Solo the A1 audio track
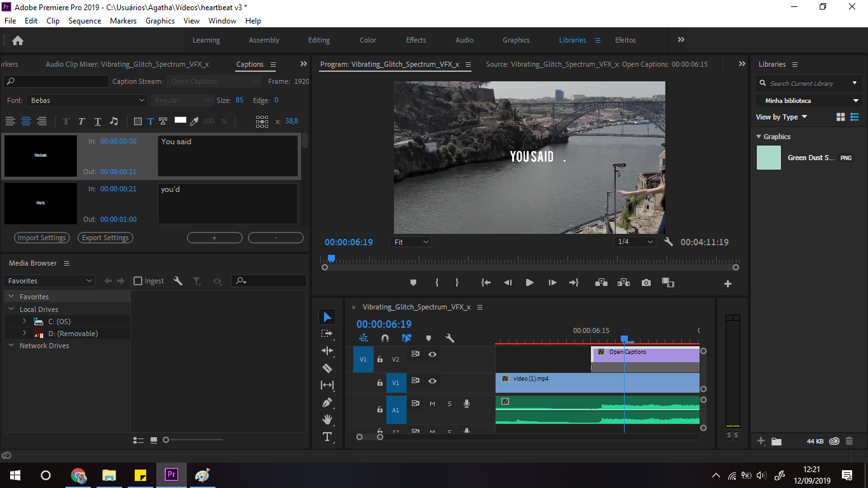 point(449,403)
